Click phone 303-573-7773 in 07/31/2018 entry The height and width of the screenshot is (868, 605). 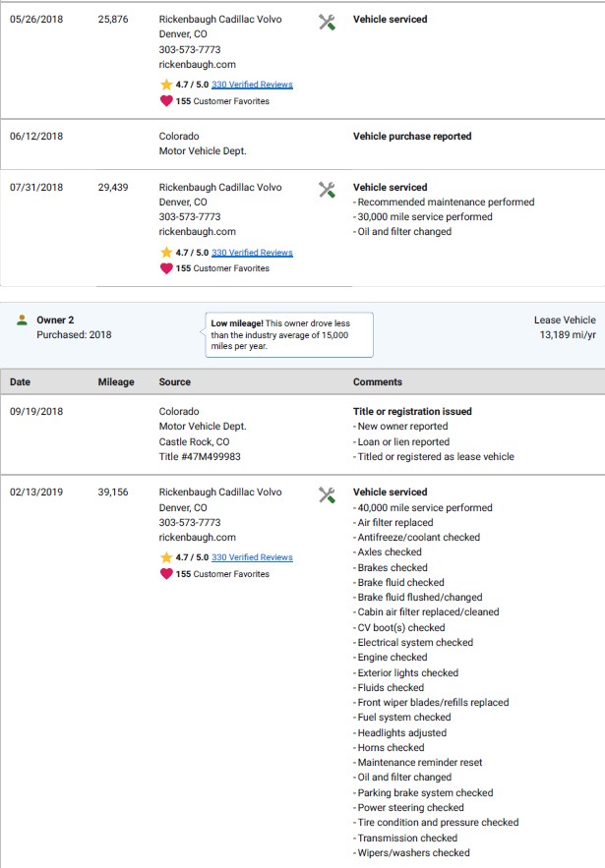click(x=190, y=216)
